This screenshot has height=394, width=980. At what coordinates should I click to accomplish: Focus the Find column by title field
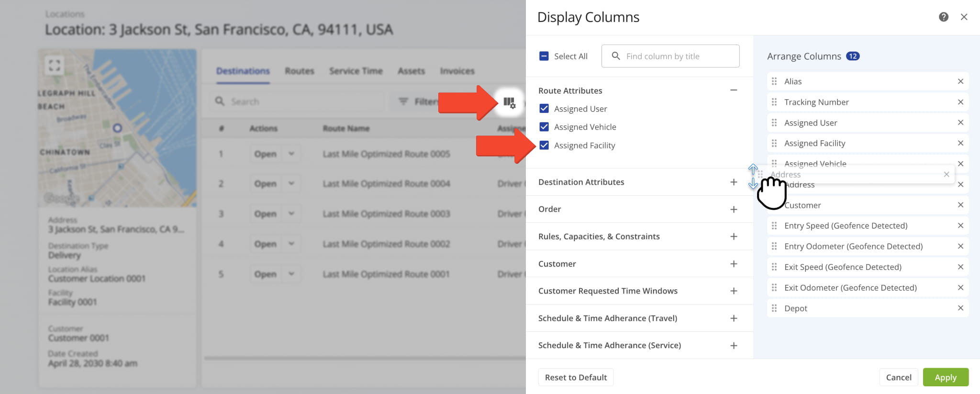[670, 56]
